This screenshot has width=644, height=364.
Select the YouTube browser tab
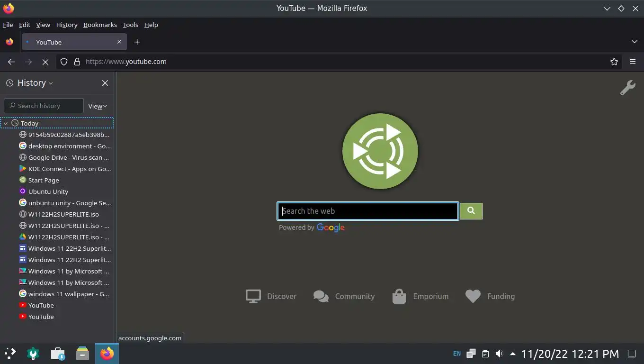[74, 42]
